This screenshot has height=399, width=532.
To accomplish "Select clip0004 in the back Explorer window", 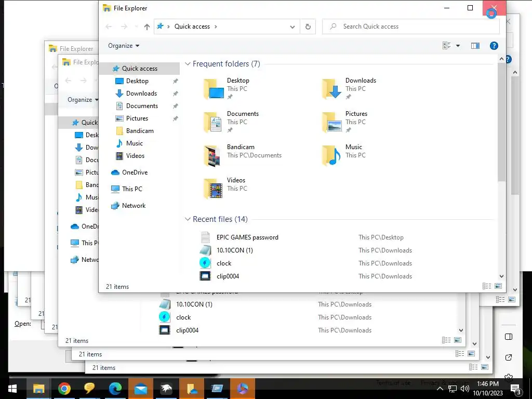I will tap(187, 330).
